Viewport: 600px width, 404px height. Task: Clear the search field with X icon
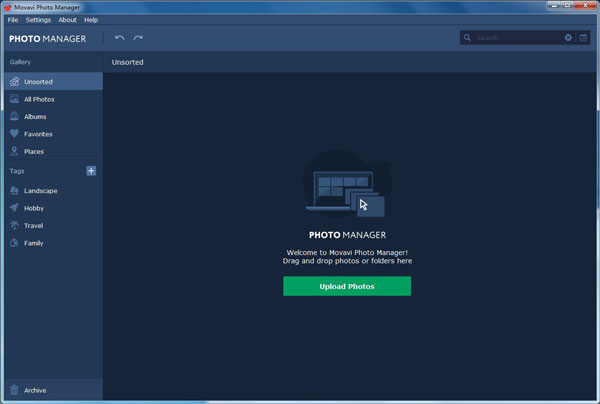pyautogui.click(x=568, y=37)
